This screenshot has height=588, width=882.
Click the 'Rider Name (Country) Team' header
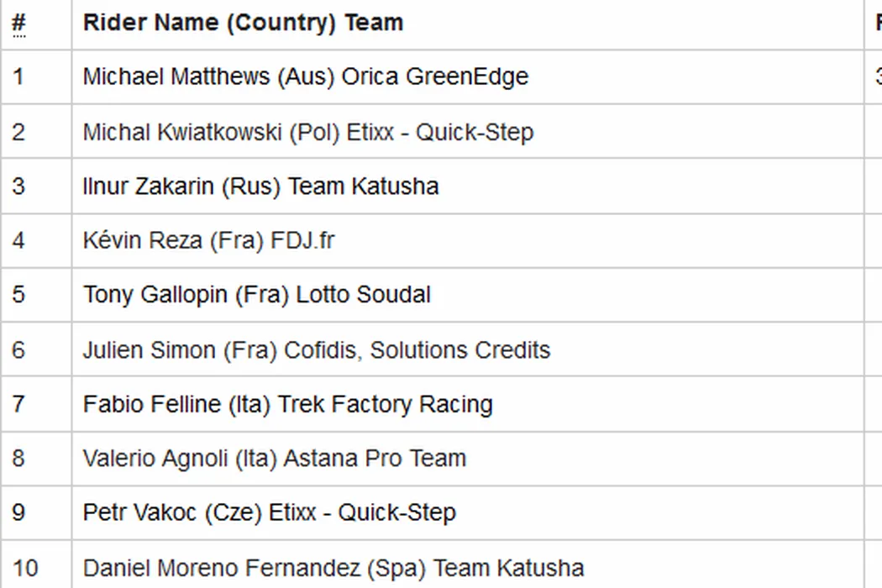pyautogui.click(x=243, y=23)
